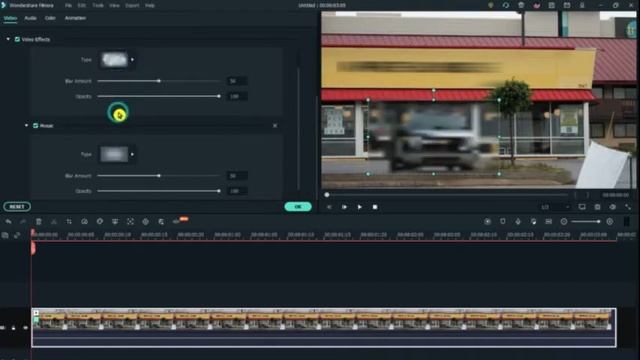Screen dimensions: 640x360
Task: Open the second mosaic Type arrow
Action: pyautogui.click(x=132, y=154)
